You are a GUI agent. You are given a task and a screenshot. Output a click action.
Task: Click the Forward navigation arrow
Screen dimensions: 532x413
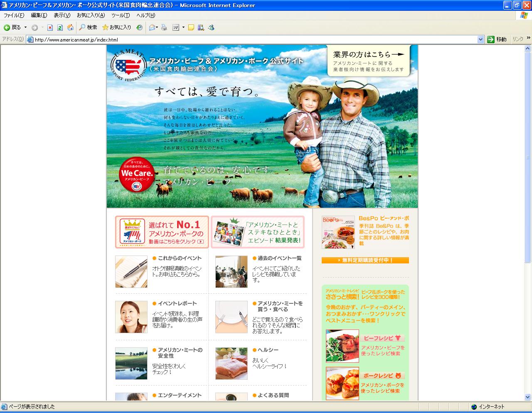click(x=34, y=27)
